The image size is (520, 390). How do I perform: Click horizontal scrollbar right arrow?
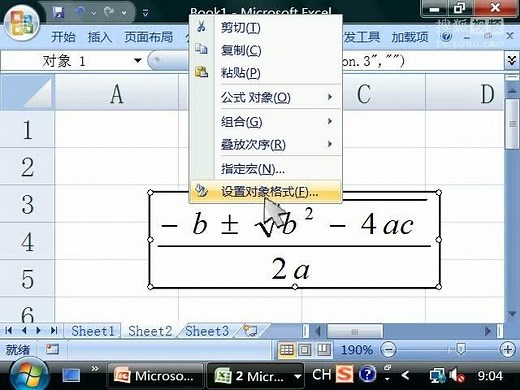pos(488,331)
